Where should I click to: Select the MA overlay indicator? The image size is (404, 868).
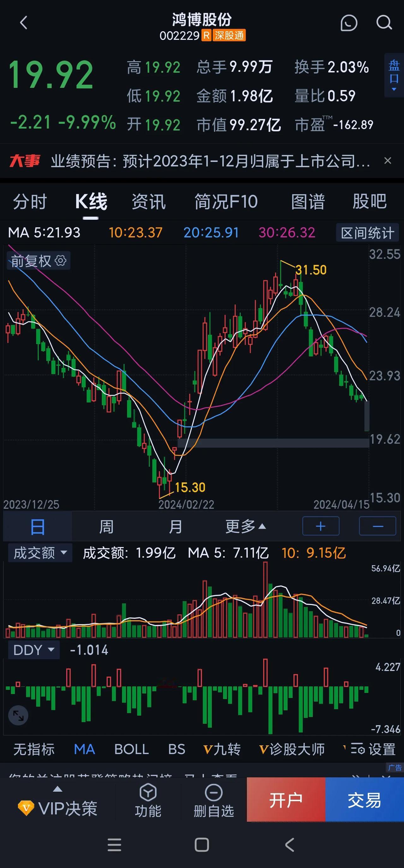click(x=84, y=749)
